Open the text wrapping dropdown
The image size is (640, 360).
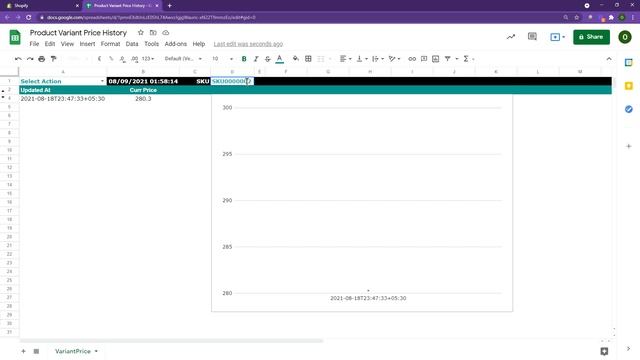pos(378,59)
